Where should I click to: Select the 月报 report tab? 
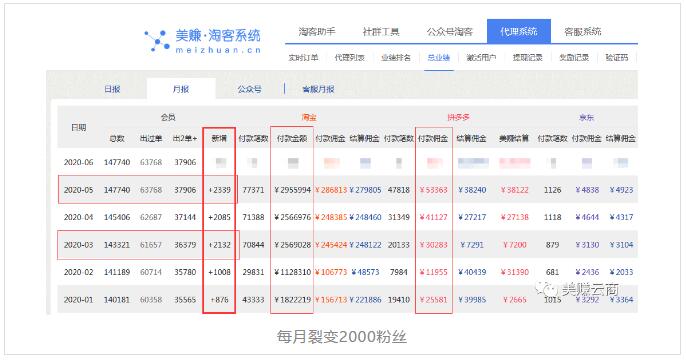(181, 89)
